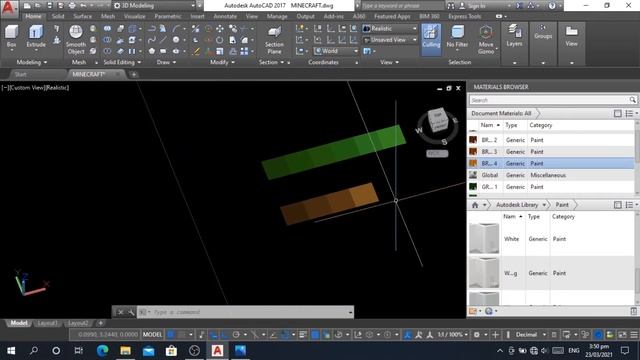Image resolution: width=640 pixels, height=360 pixels.
Task: Select the GR... 1 green material swatch
Action: 473,187
